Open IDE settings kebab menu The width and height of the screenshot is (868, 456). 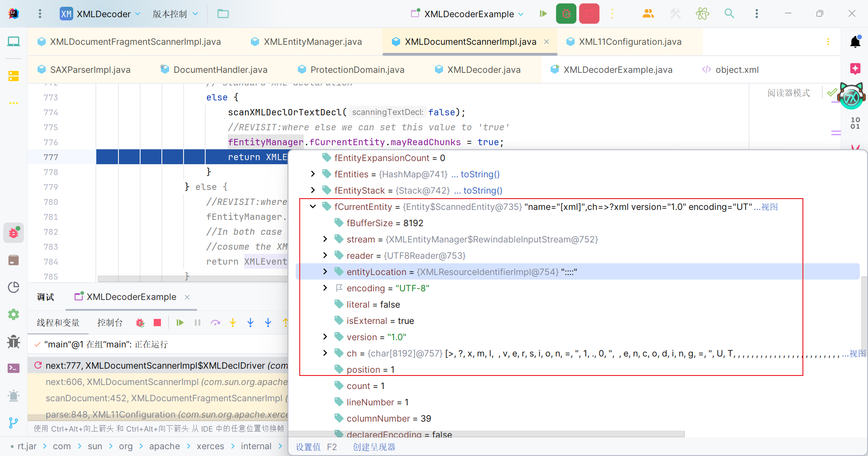tap(756, 14)
